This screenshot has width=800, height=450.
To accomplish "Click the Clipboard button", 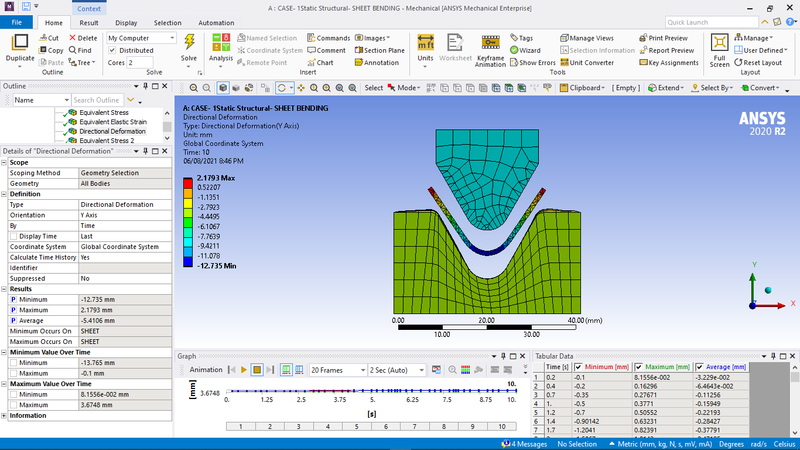I will 582,88.
